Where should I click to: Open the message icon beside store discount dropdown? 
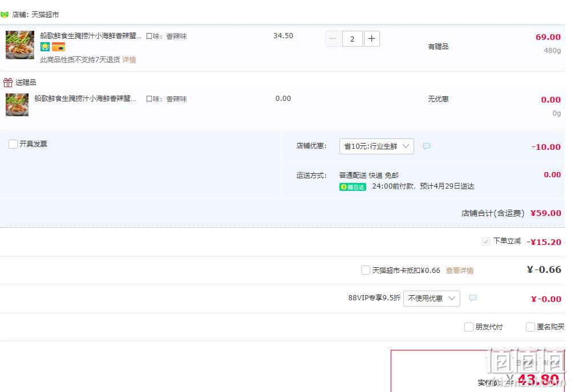[427, 146]
